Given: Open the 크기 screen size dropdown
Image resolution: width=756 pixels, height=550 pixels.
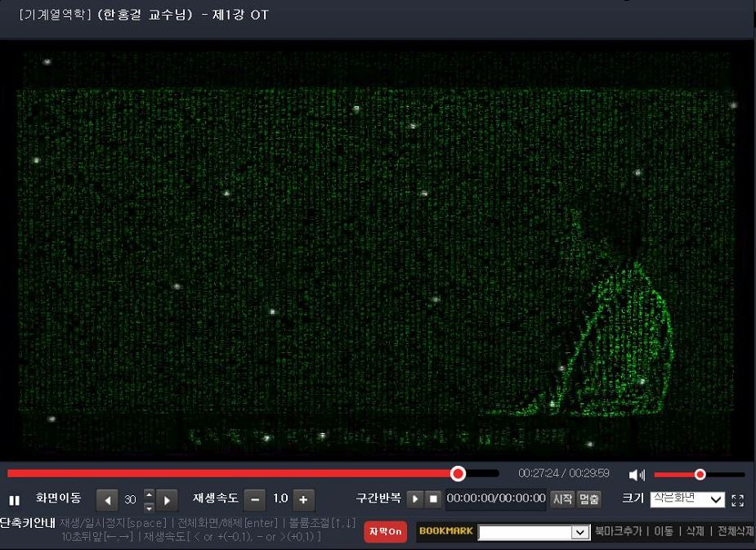Looking at the screenshot, I should click(x=687, y=499).
